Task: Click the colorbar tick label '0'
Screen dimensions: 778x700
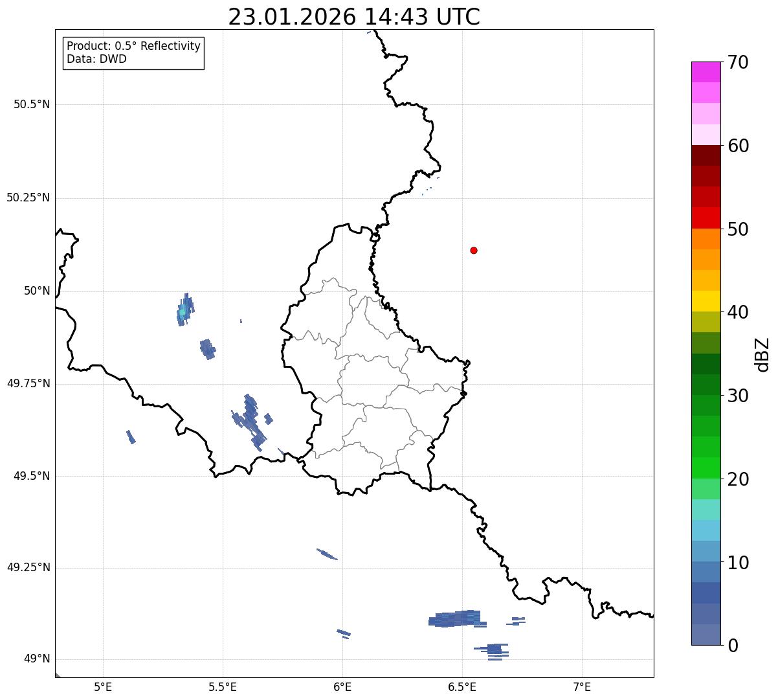Action: (733, 646)
